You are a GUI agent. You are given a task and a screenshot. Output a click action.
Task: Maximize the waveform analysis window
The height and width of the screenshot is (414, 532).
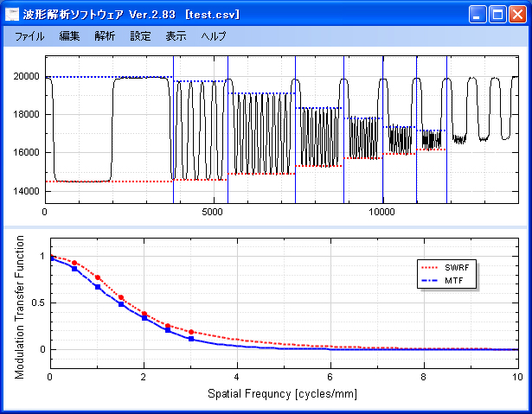click(497, 15)
